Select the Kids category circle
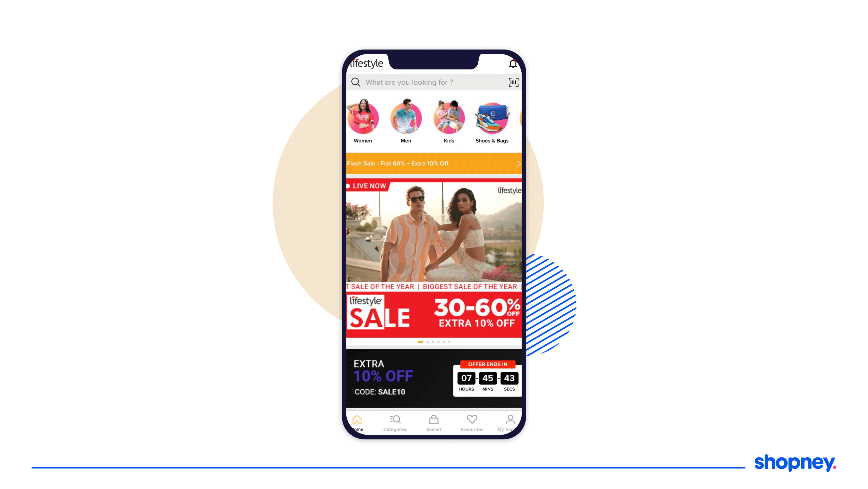The height and width of the screenshot is (489, 868). [x=448, y=117]
